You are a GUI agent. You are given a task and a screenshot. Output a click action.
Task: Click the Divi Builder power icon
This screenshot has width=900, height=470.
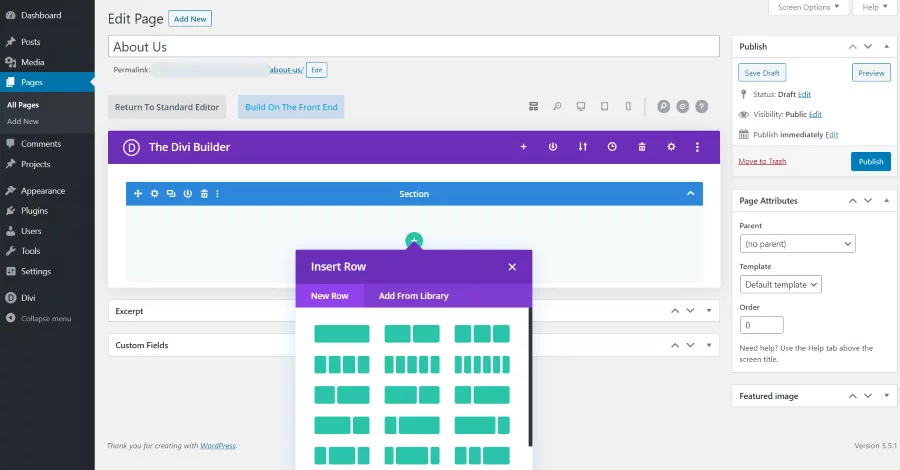[x=553, y=147]
